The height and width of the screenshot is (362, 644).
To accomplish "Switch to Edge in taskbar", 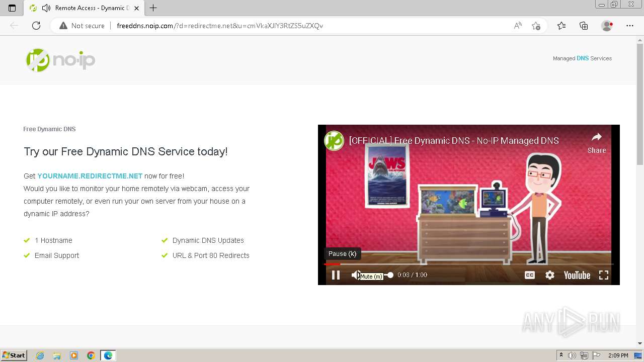I will (x=108, y=355).
